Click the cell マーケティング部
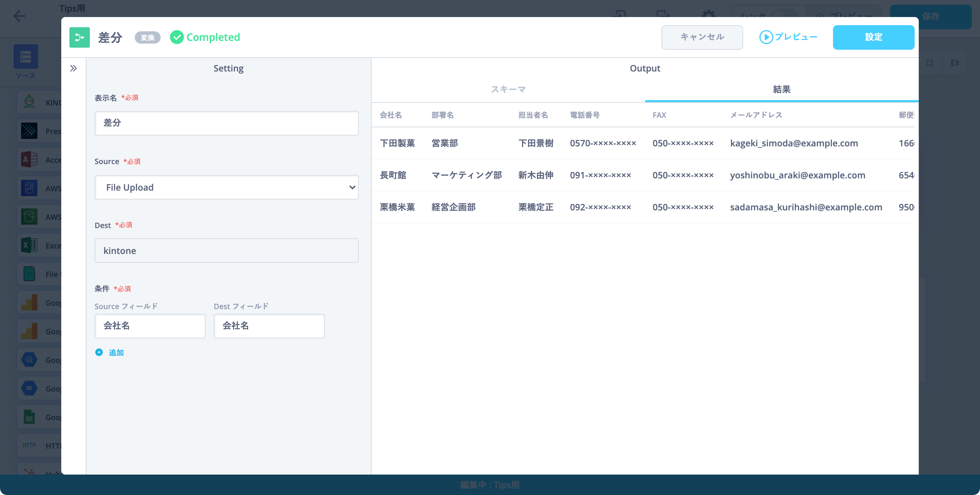This screenshot has height=495, width=980. point(467,175)
